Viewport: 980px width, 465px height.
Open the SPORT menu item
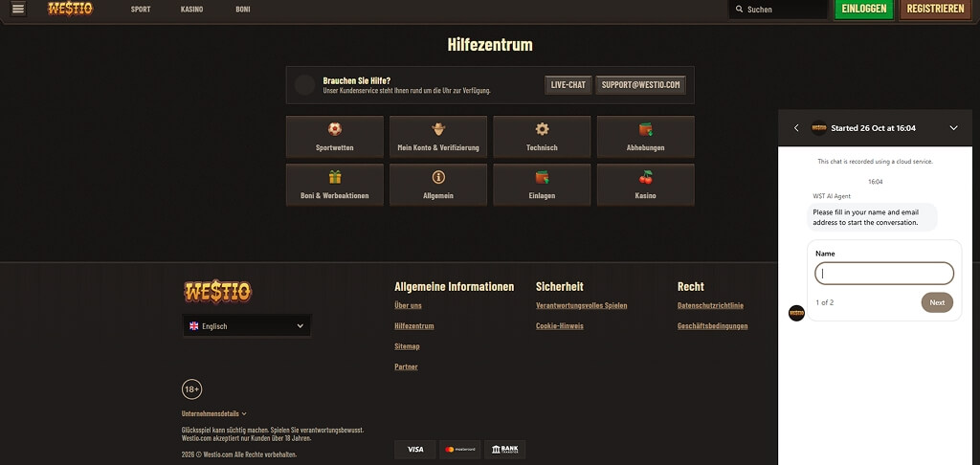[x=141, y=10]
